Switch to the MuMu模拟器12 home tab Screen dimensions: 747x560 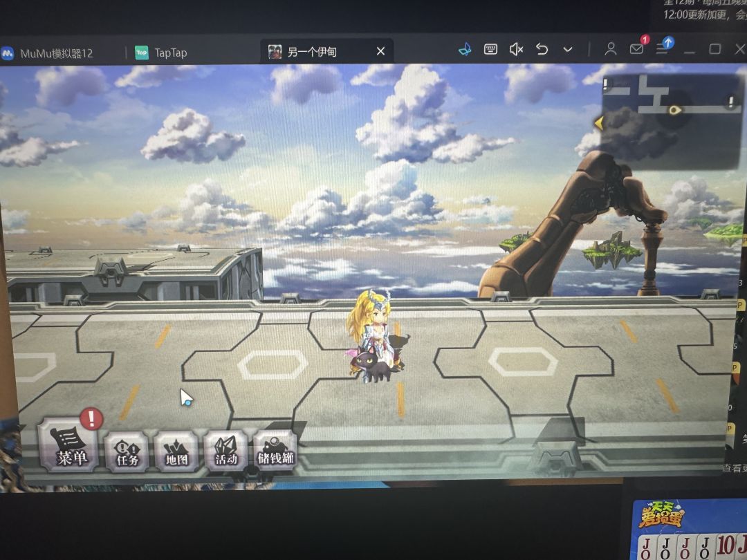pyautogui.click(x=48, y=53)
